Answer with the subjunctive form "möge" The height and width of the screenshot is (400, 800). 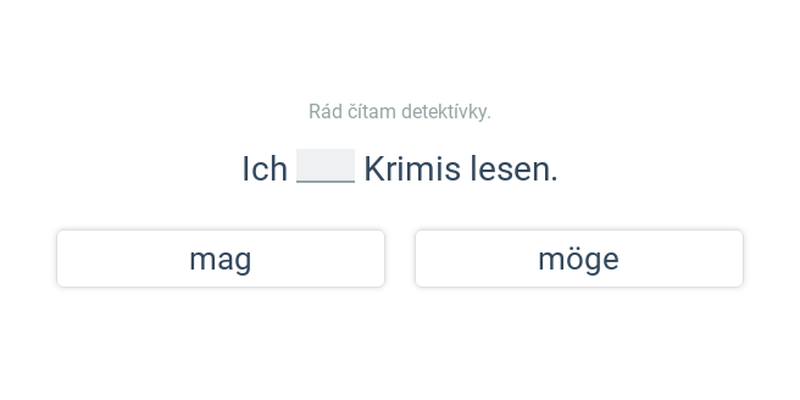click(579, 259)
